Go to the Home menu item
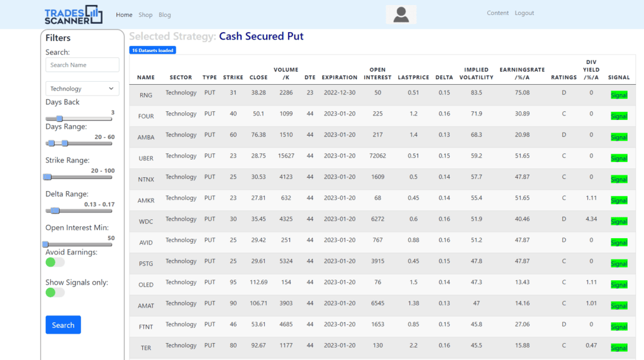This screenshot has height=360, width=644. click(x=124, y=15)
